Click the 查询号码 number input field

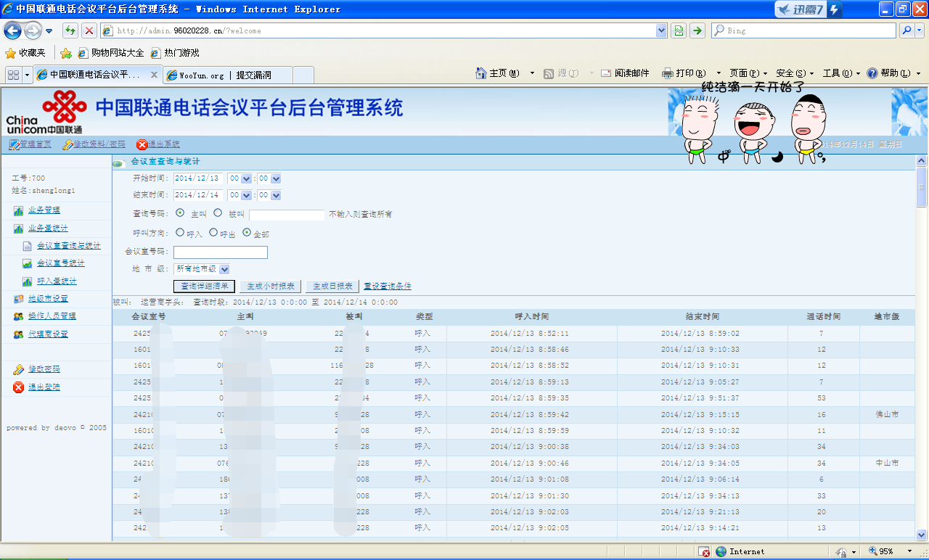[x=287, y=215]
